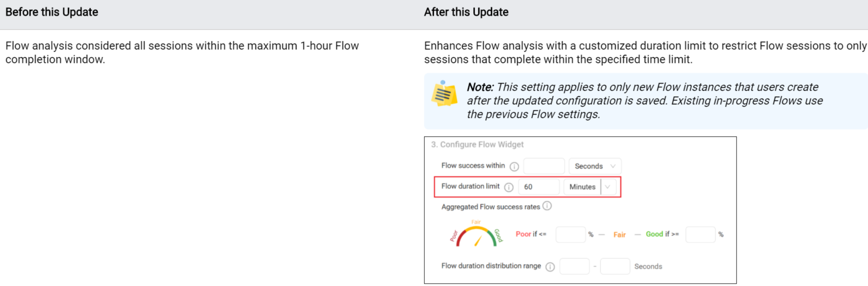Open the Minutes unit dropdown
This screenshot has height=286, width=868.
[x=590, y=187]
